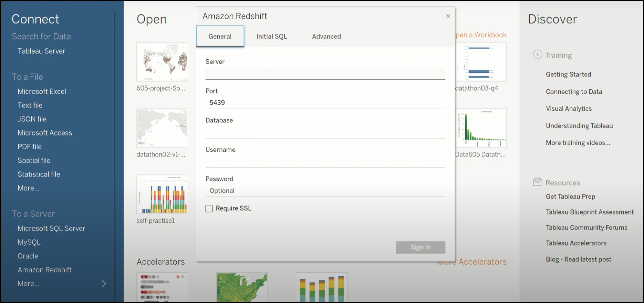Enable the Require SSL checkbox
This screenshot has height=303, width=644.
(209, 209)
